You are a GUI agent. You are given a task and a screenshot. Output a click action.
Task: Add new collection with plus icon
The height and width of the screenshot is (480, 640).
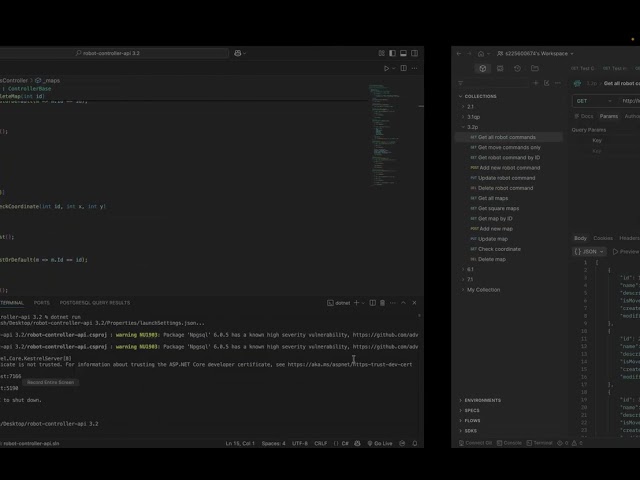pyautogui.click(x=536, y=83)
